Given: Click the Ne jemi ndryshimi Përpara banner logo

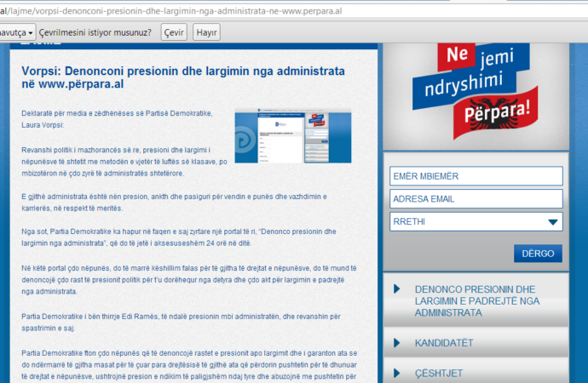Looking at the screenshot, I should [x=476, y=91].
